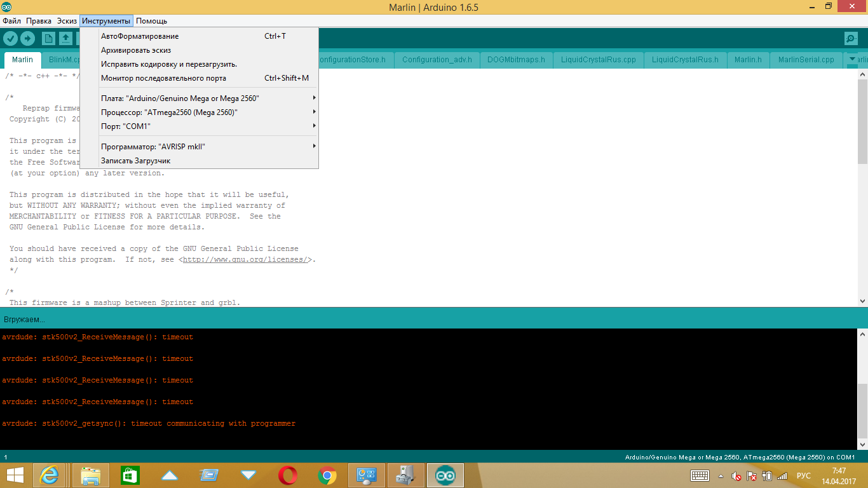
Task: Switch to the ConfigurationStore.h tab
Action: point(355,60)
